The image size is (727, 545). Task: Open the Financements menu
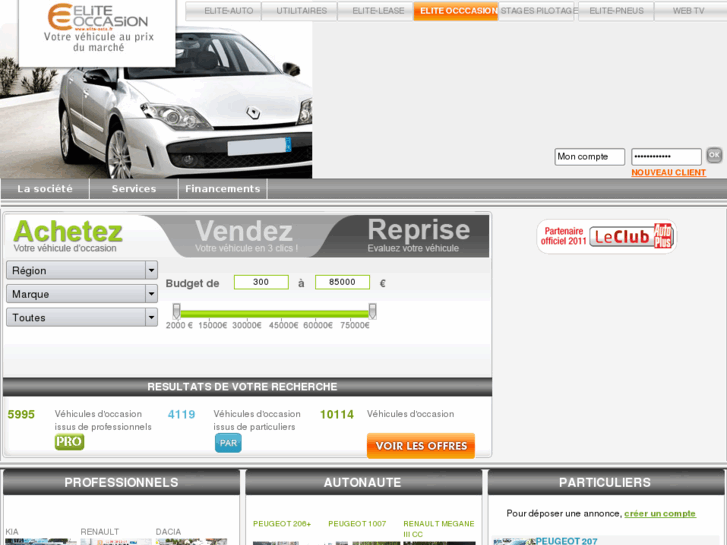223,189
